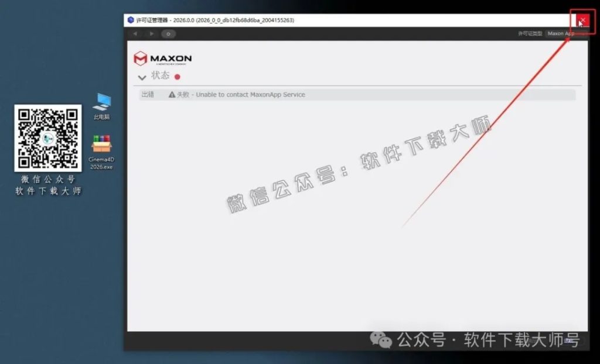The image size is (600, 364).
Task: Click the warning triangle next to 失败 error
Action: coord(172,94)
